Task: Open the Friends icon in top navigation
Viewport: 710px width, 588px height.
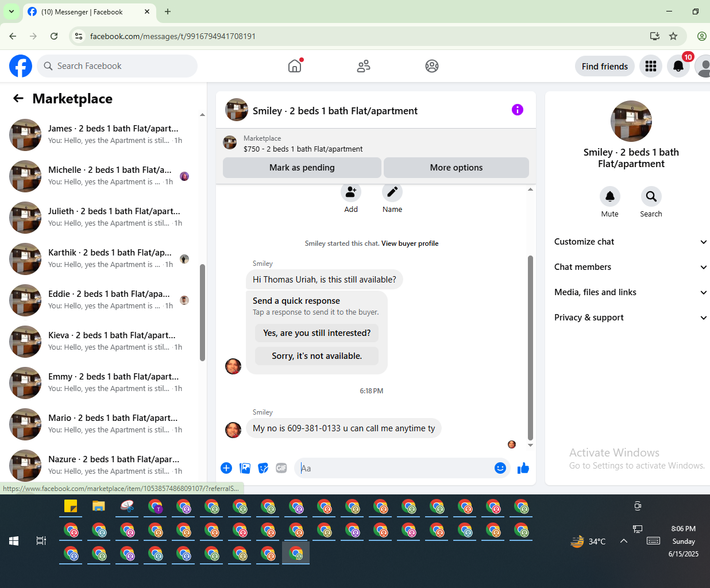Action: [x=364, y=66]
